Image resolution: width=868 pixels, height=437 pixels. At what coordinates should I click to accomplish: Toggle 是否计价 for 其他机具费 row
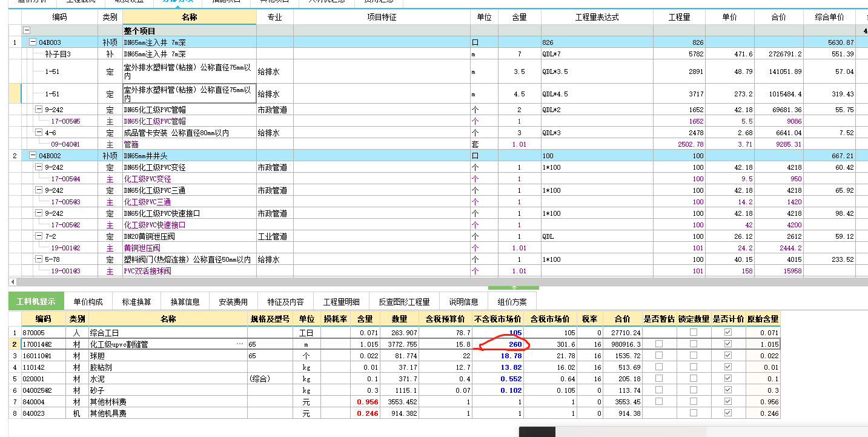tap(728, 413)
